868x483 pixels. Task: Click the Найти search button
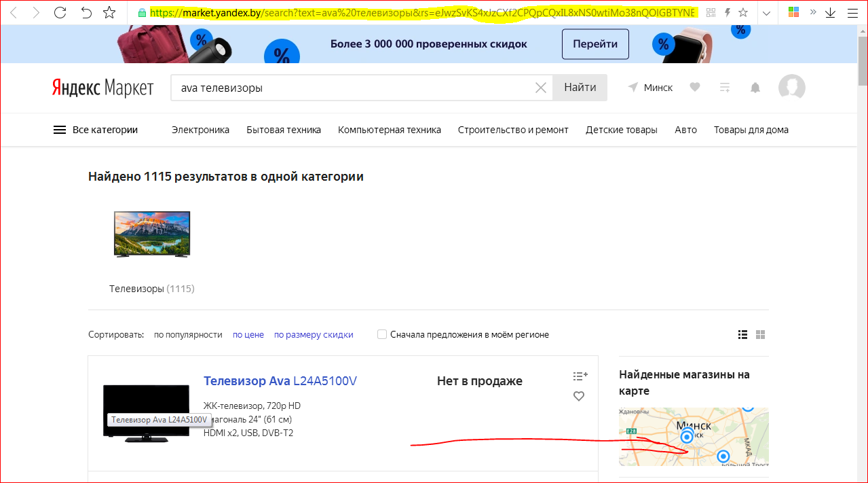click(x=580, y=88)
